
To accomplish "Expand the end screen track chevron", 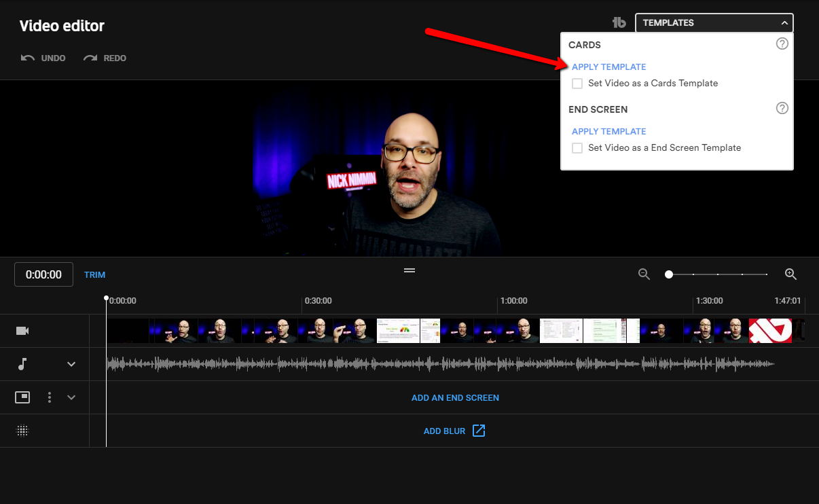I will click(x=71, y=397).
